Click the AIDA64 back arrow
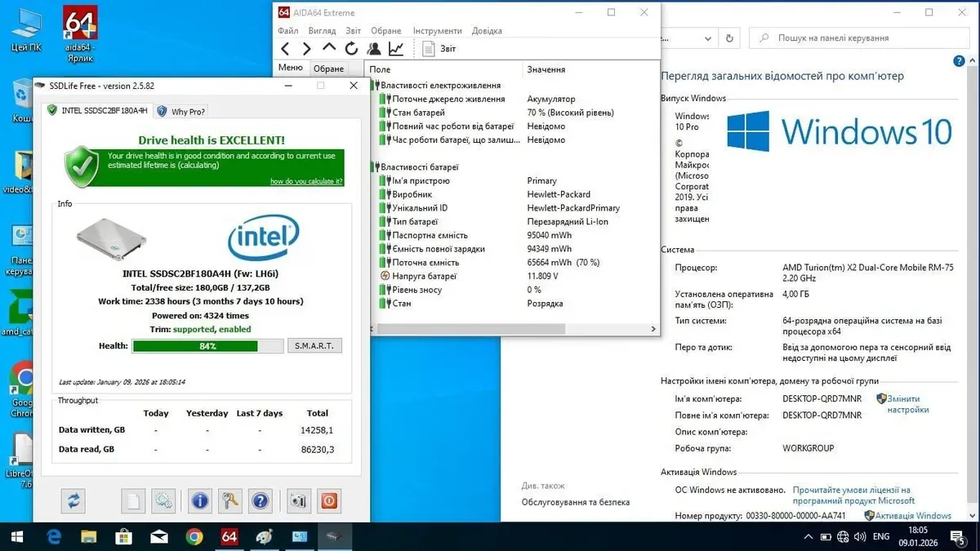Image resolution: width=980 pixels, height=551 pixels. pos(285,49)
